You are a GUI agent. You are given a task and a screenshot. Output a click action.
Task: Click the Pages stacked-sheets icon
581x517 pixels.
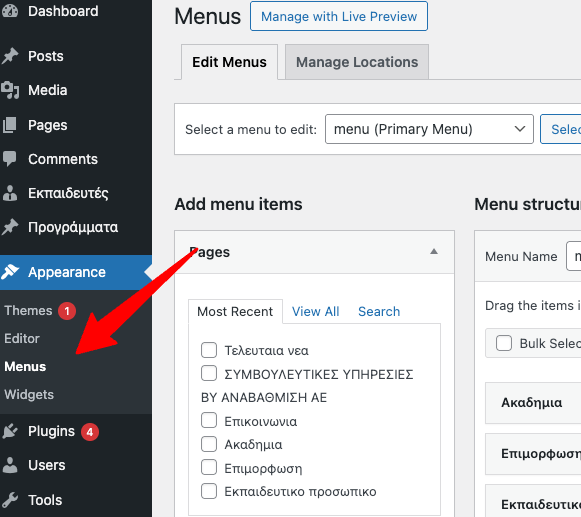10,125
